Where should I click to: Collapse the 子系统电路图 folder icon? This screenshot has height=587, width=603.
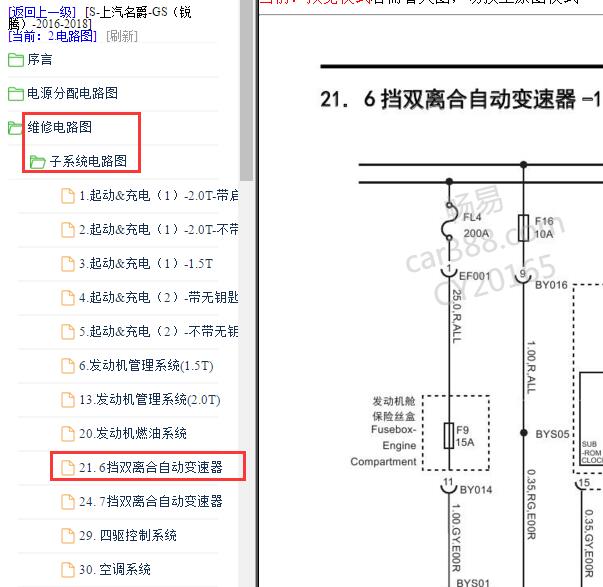(38, 162)
